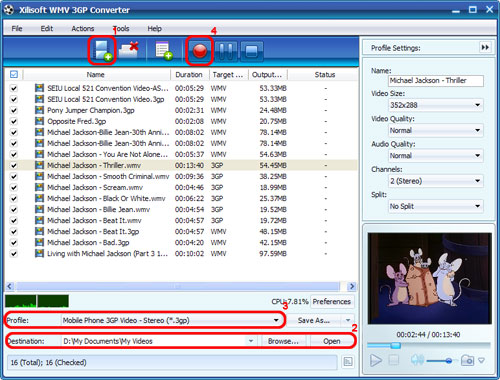
Task: Uncheck Michael Jackson - You Are Not Alone
Action: [14, 154]
